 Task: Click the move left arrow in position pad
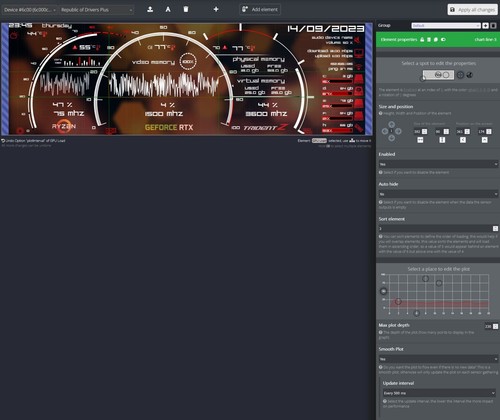[385, 131]
